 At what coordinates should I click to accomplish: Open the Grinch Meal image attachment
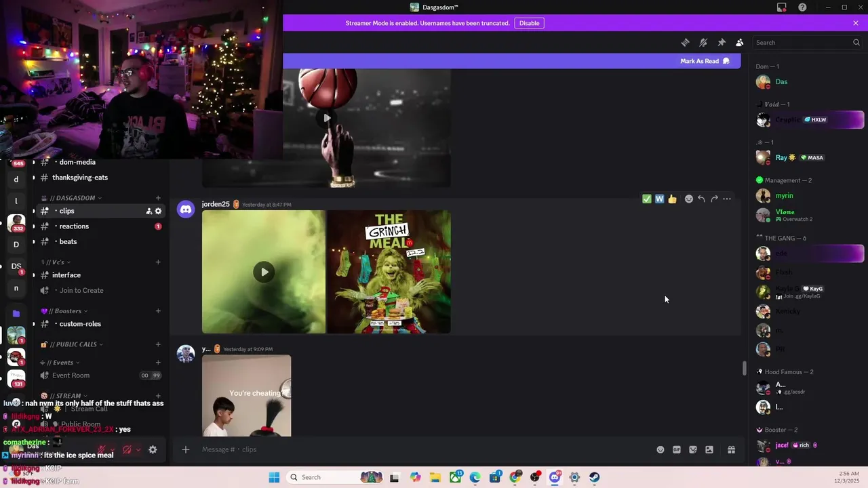[389, 272]
